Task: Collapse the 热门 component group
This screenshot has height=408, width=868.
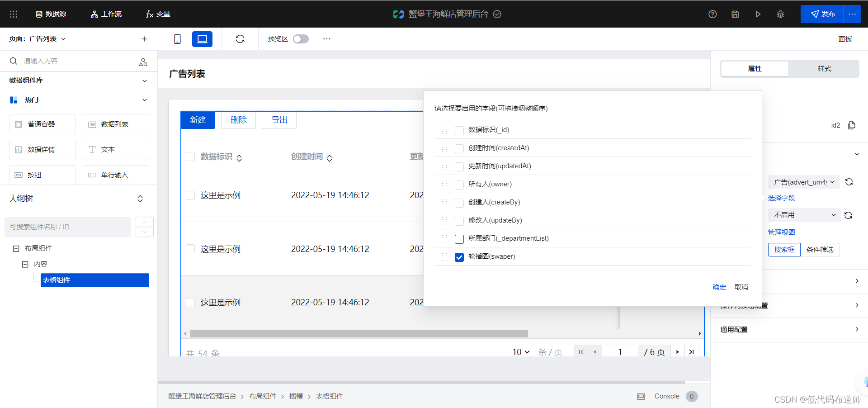Action: tap(145, 100)
